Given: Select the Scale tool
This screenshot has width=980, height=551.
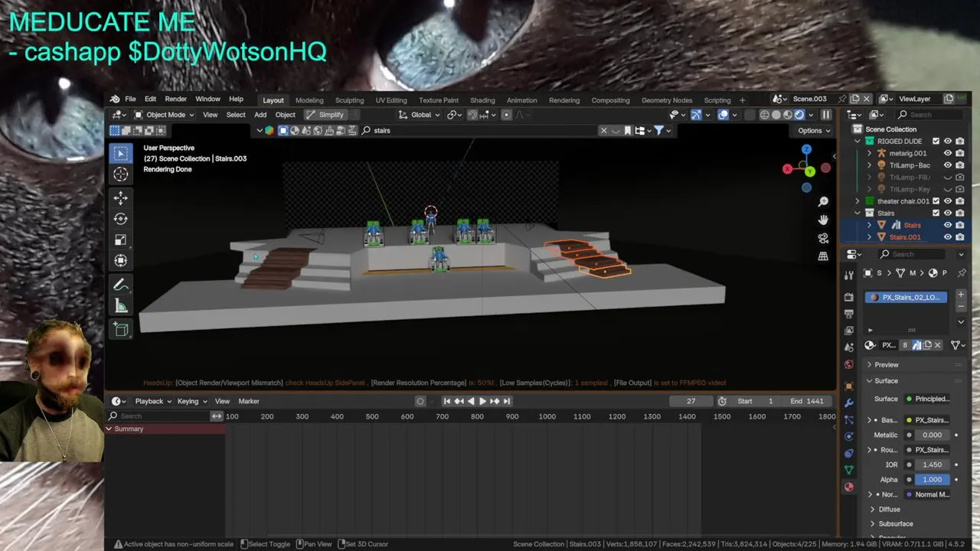Looking at the screenshot, I should [x=120, y=240].
